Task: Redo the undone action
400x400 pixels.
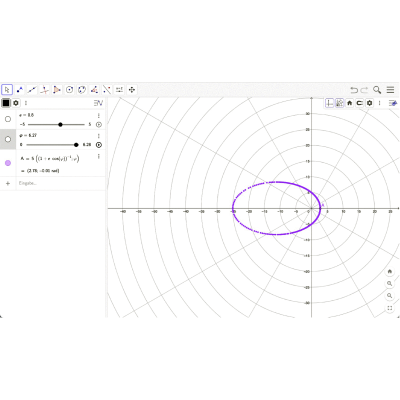Action: [364, 90]
